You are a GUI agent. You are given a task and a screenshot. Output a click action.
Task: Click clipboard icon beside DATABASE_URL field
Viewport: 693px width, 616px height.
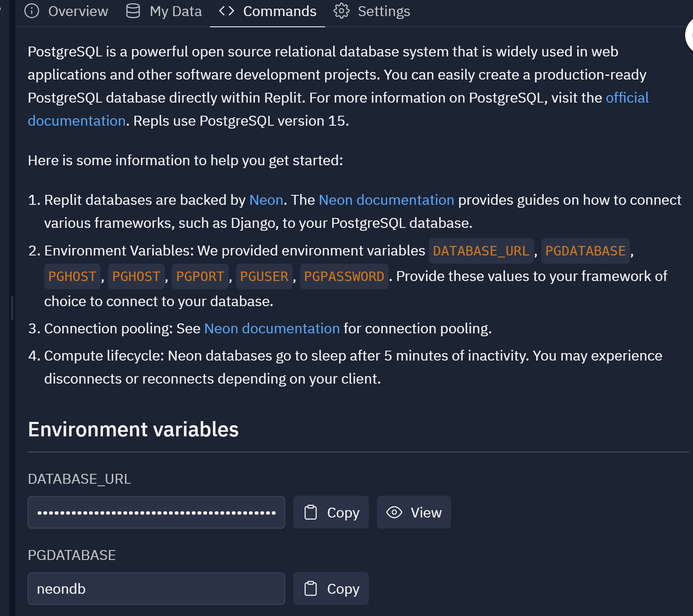point(311,513)
